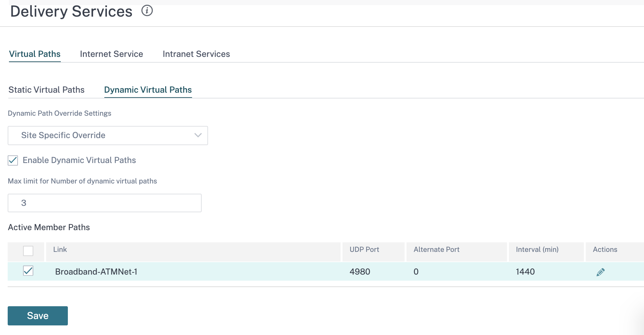Edit the Broadband-ATMNet-1 row with pencil icon
The width and height of the screenshot is (644, 335).
pyautogui.click(x=600, y=272)
